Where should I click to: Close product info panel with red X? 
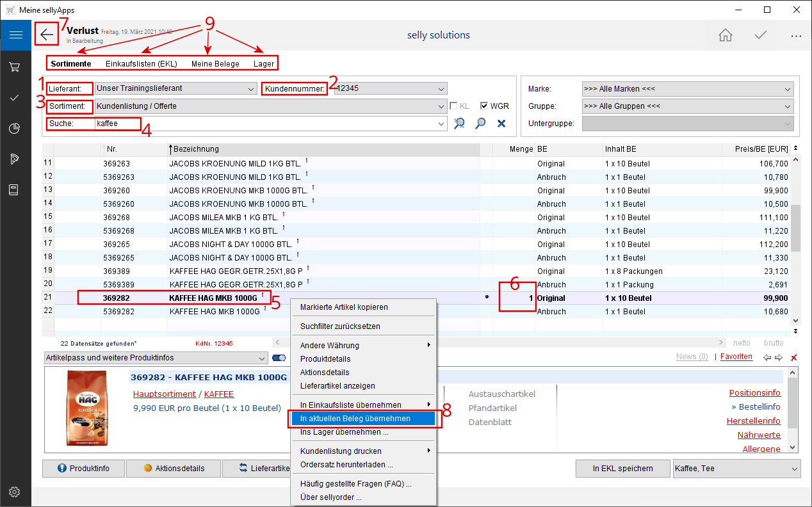point(794,357)
